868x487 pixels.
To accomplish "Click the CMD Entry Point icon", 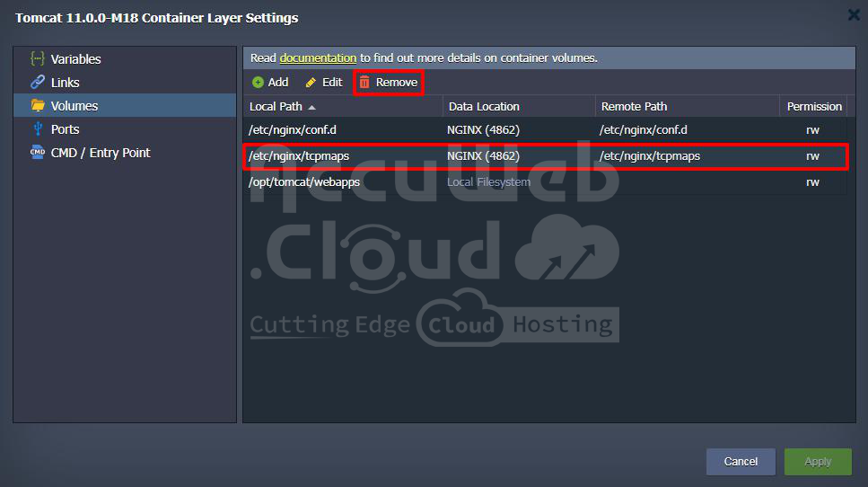I will pyautogui.click(x=37, y=153).
